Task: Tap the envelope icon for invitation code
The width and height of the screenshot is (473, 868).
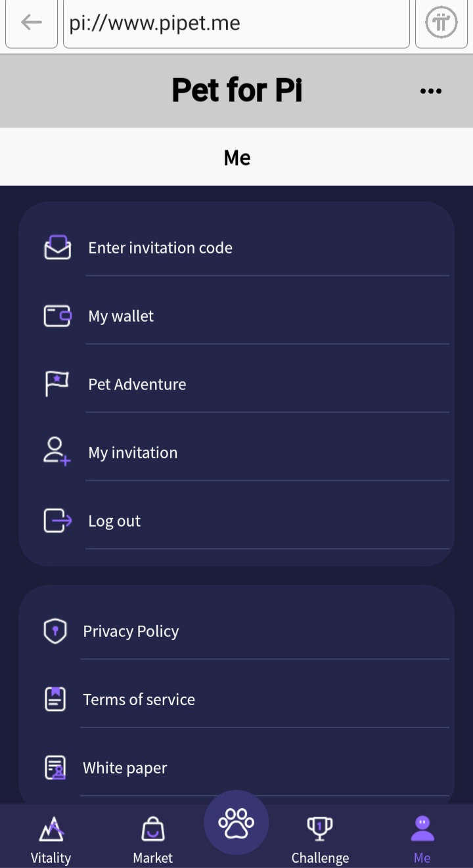Action: [57, 248]
